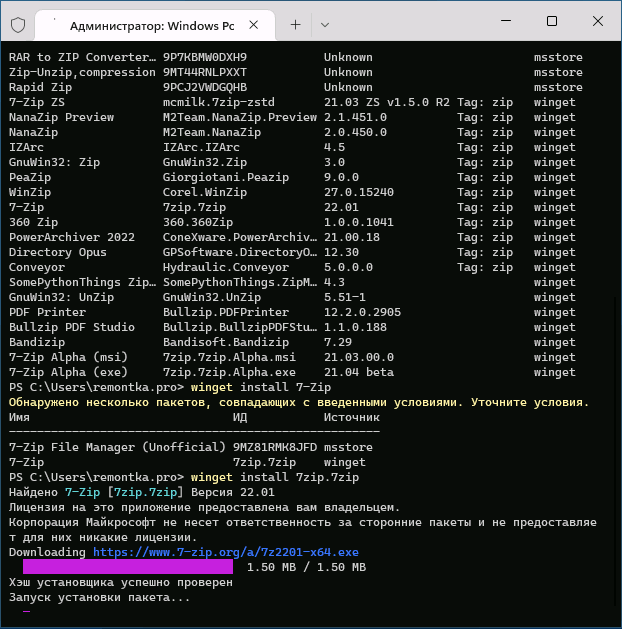
Task: Click '7zip.7zip.Alpha.msi' package ID
Action: (x=229, y=357)
